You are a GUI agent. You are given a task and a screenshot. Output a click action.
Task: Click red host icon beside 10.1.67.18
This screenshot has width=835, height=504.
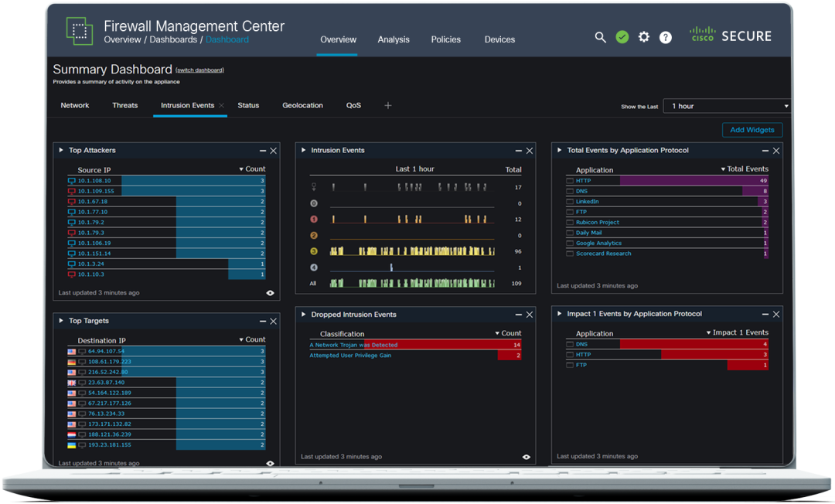click(x=71, y=202)
